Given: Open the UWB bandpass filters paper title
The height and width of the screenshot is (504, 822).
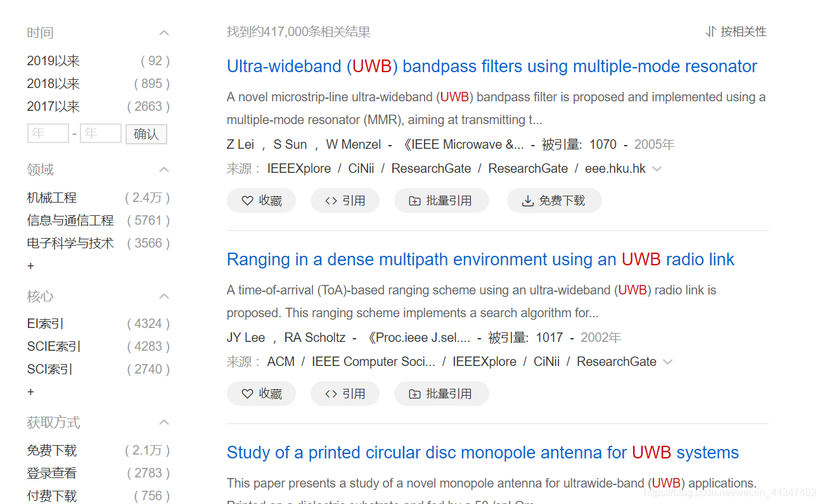Looking at the screenshot, I should coord(492,66).
